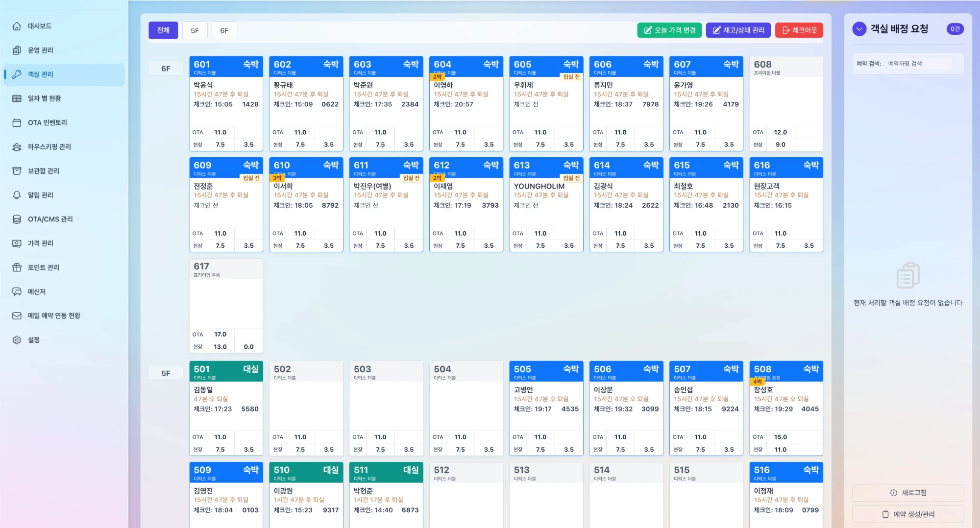980x528 pixels.
Task: Open the 예약 생성/관리 button
Action: tap(908, 514)
